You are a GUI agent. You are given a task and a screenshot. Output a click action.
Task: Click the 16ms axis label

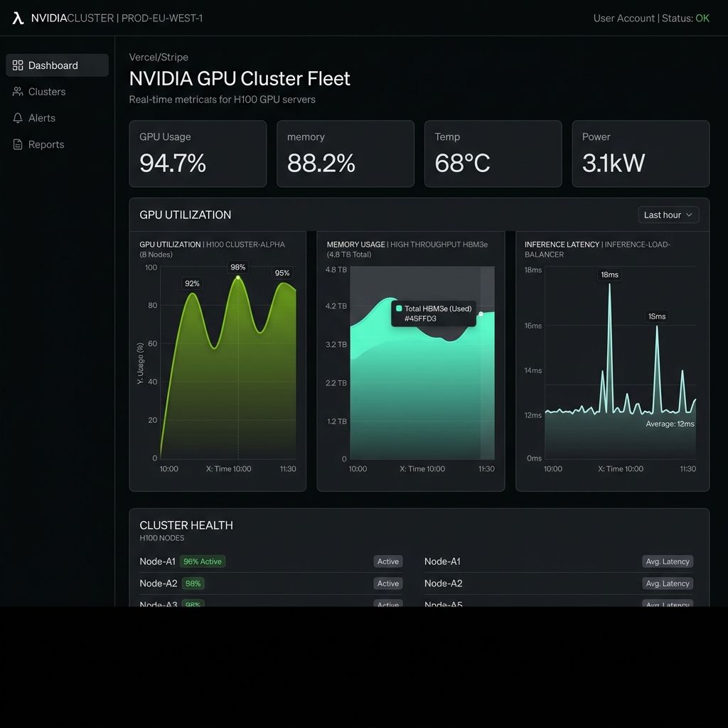point(533,326)
